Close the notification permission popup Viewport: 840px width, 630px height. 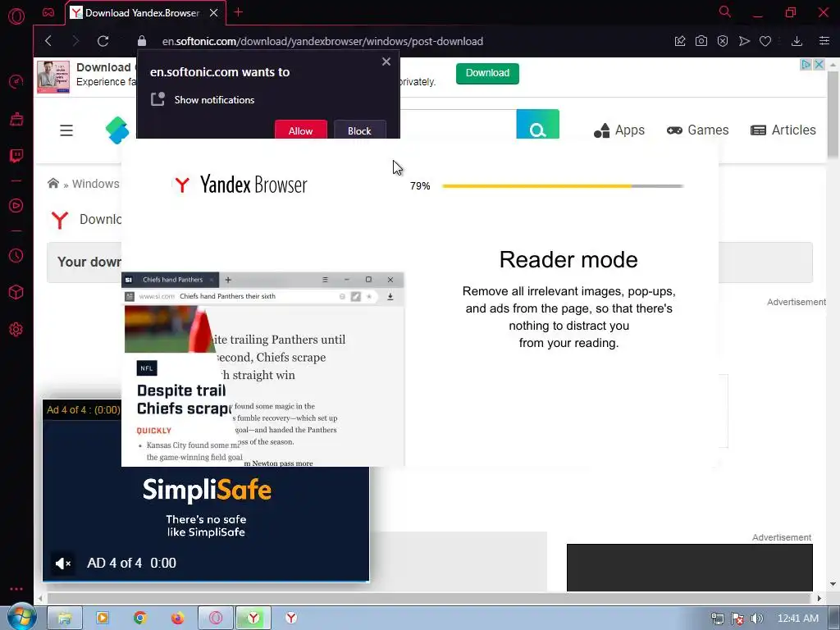pos(386,62)
